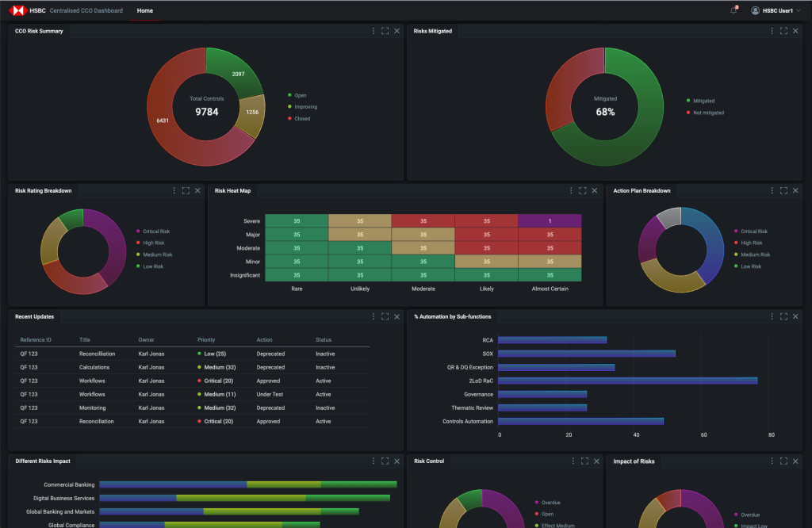Image resolution: width=812 pixels, height=528 pixels.
Task: Toggle Medium Risk in Risk Rating Breakdown legend
Action: tap(155, 254)
